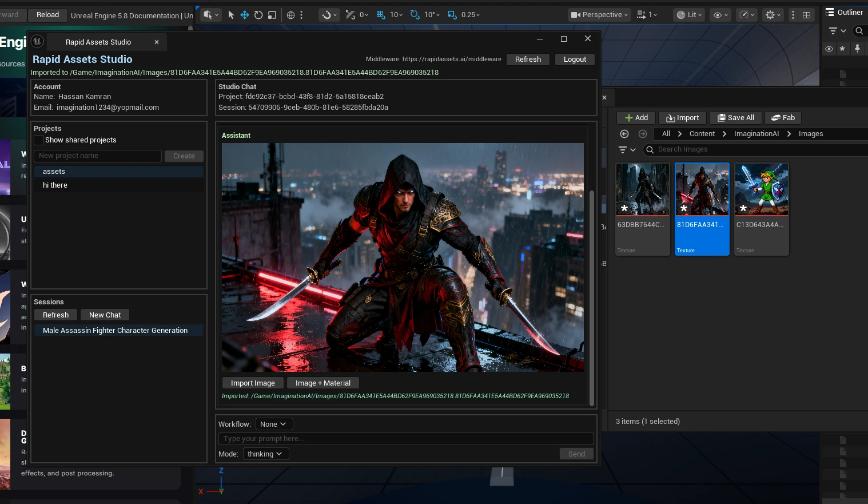Select ImaginationAI breadcrumb folder
Screen dimensions: 868x504
click(x=756, y=133)
